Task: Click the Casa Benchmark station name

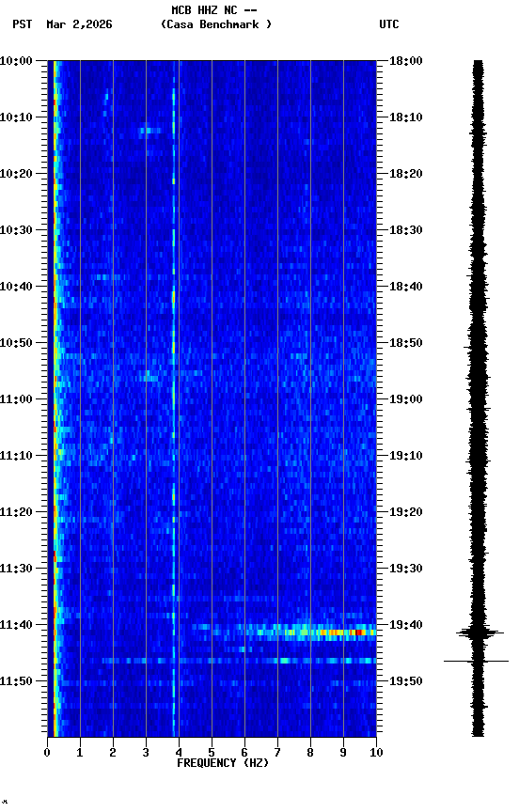Action: pyautogui.click(x=216, y=24)
